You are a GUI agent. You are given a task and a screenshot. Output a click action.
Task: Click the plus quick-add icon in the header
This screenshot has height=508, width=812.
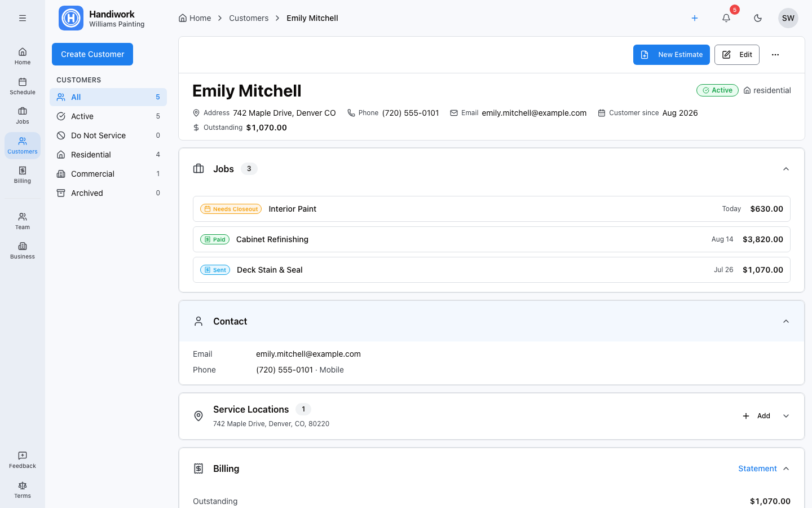(695, 18)
